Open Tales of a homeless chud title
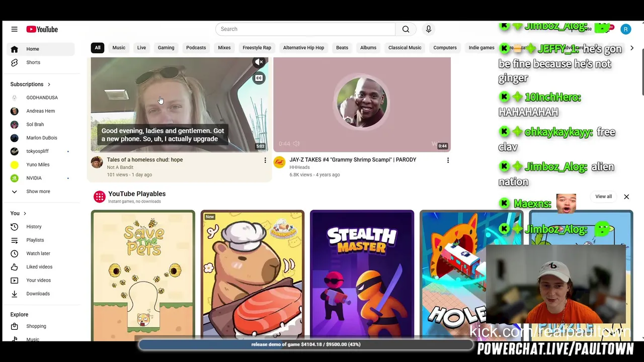Screen dimensions: 644x362 [x=145, y=160]
